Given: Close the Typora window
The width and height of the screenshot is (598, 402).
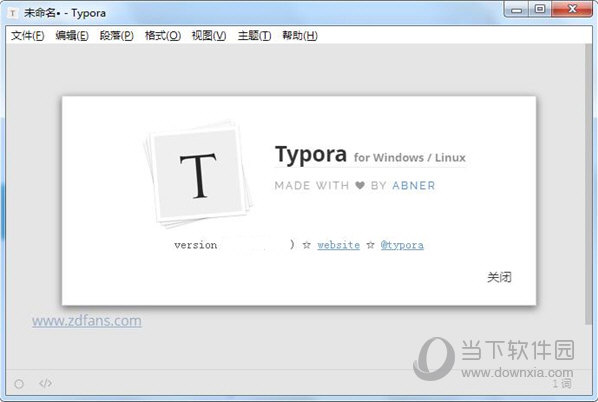Looking at the screenshot, I should 572,9.
